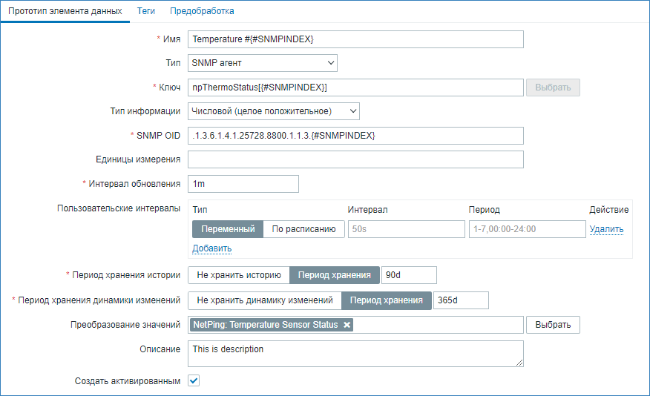Image resolution: width=650 pixels, height=396 pixels.
Task: Focus the Интервал обновления field with 1m
Action: [x=243, y=184]
